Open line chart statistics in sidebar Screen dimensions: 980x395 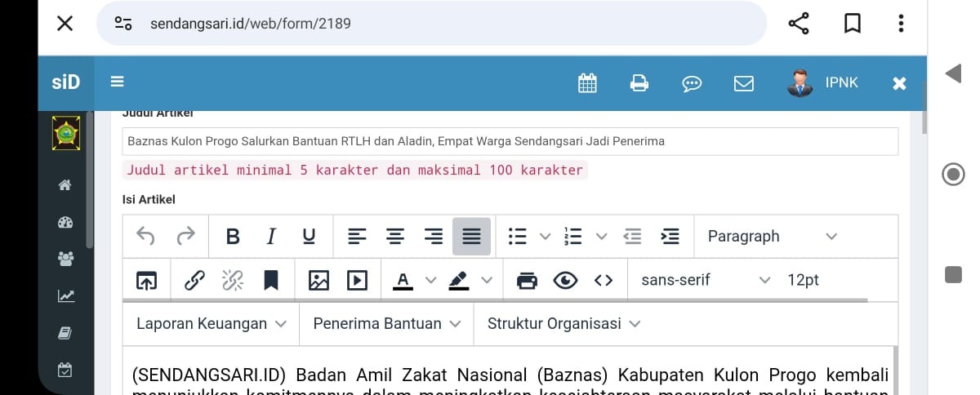[66, 295]
